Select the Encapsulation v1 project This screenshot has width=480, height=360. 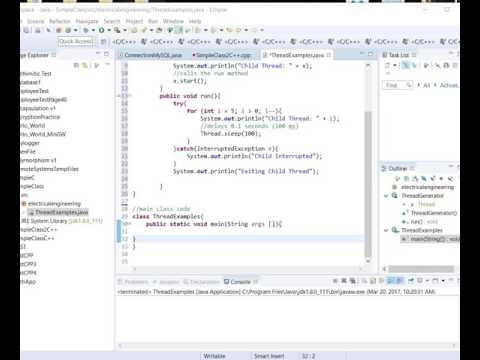[38, 108]
